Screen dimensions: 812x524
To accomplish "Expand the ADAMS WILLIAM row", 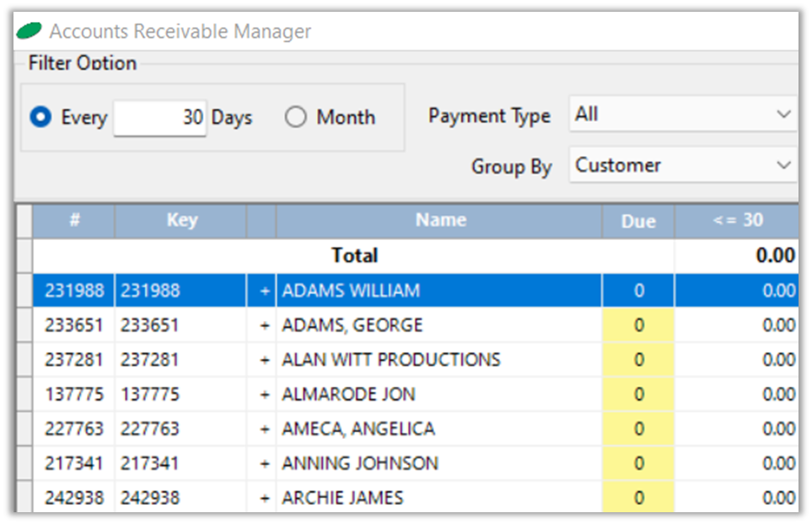I will [x=264, y=291].
